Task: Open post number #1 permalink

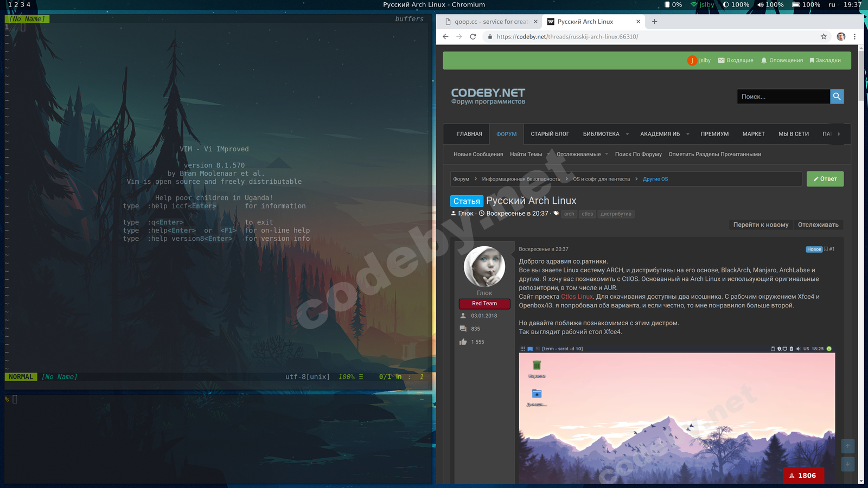Action: (832, 249)
